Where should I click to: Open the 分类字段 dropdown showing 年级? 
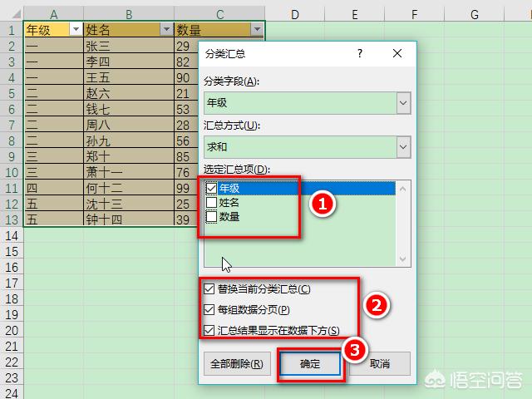403,103
